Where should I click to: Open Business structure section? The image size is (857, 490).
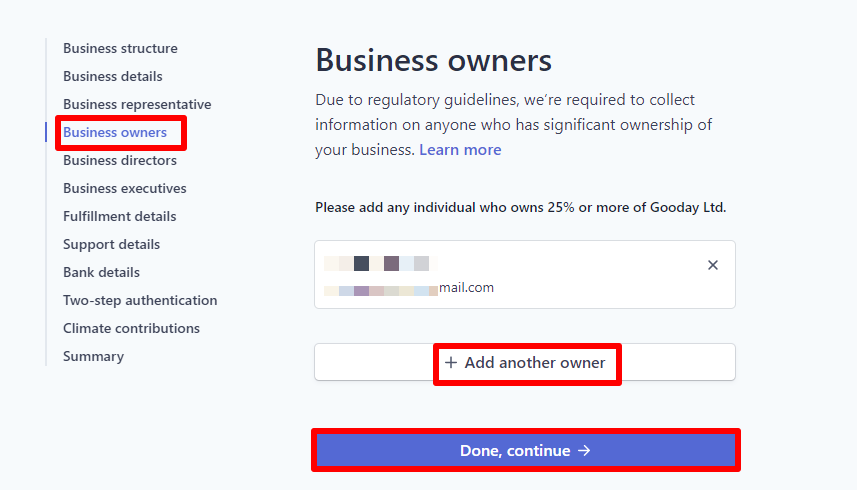pyautogui.click(x=120, y=48)
